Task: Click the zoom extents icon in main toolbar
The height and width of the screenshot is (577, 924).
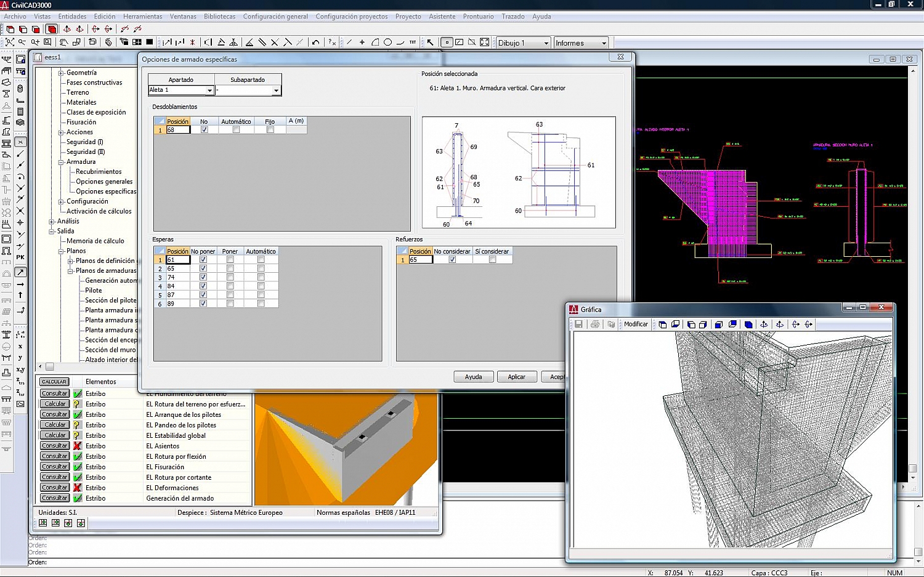Action: coord(10,42)
